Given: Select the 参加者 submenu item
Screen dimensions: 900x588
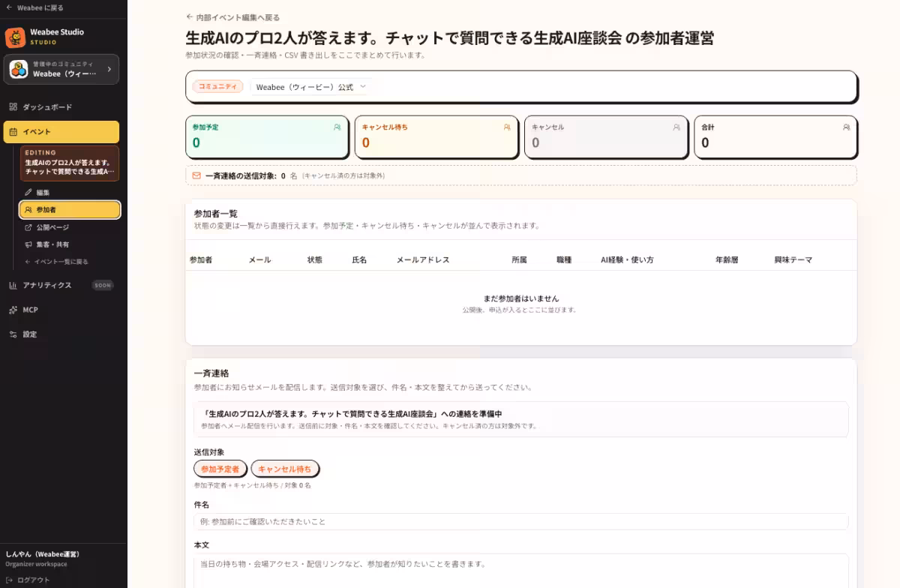Looking at the screenshot, I should 70,210.
